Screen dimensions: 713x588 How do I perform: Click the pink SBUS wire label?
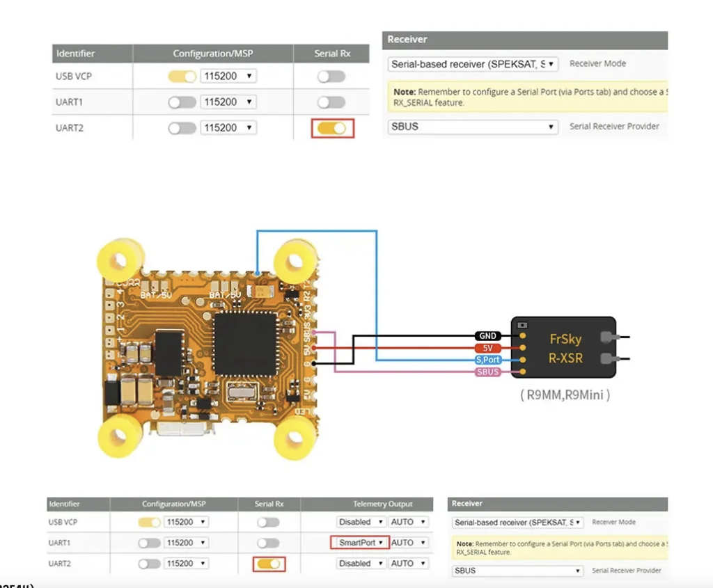pyautogui.click(x=487, y=372)
